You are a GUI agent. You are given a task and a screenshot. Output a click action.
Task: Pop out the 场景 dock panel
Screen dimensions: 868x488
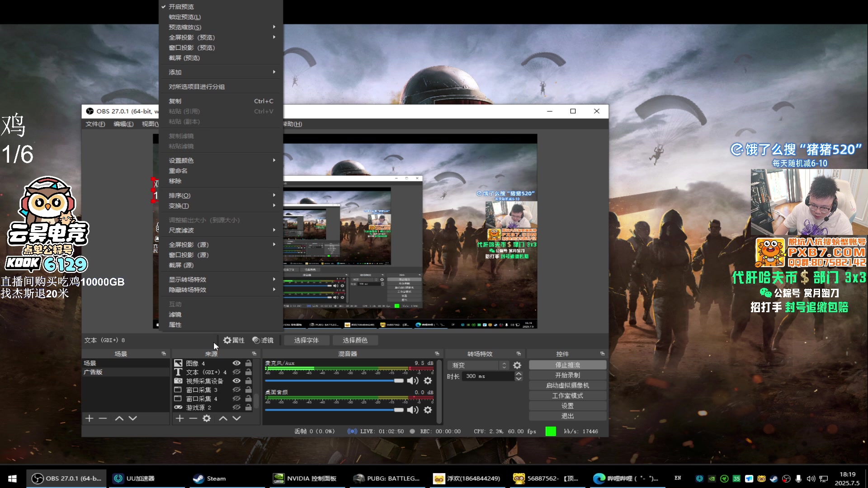click(164, 354)
